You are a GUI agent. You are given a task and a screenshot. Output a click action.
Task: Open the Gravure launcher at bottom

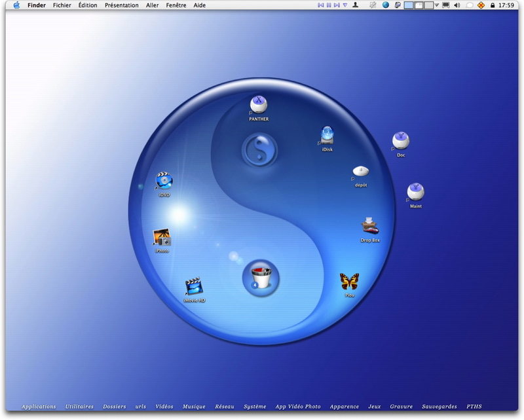click(401, 407)
